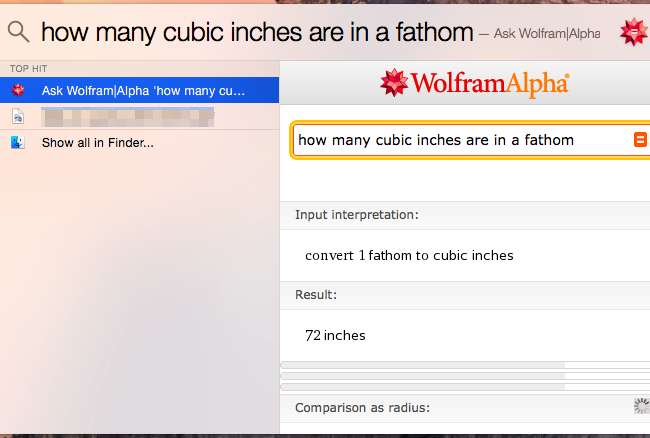Click the Wolfram|Alpha star icon in Top Hit
The width and height of the screenshot is (650, 438).
[18, 90]
